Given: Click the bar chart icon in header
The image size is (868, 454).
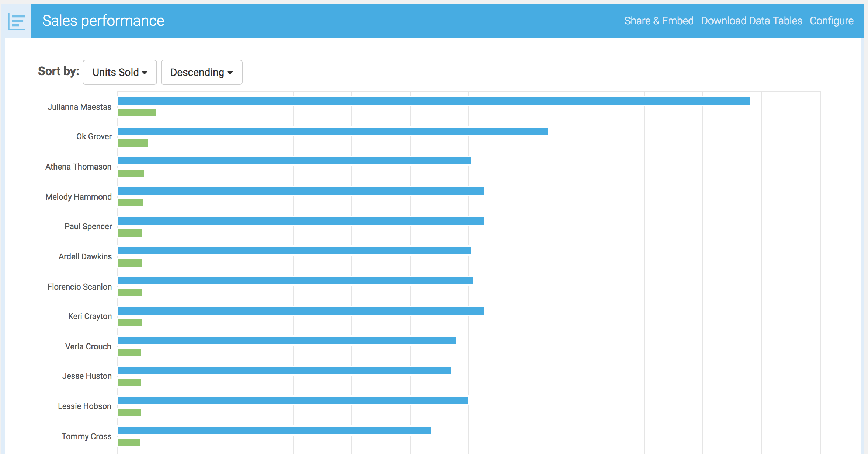Looking at the screenshot, I should point(17,21).
